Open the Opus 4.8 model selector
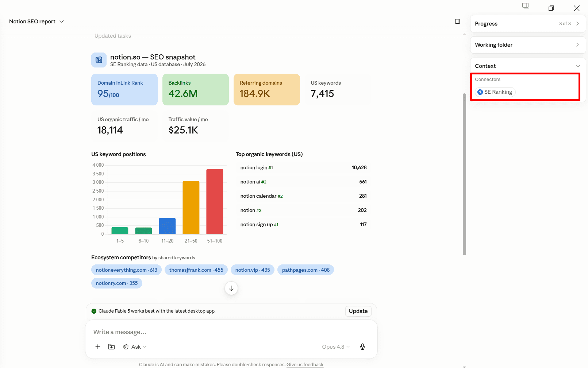 (x=336, y=347)
